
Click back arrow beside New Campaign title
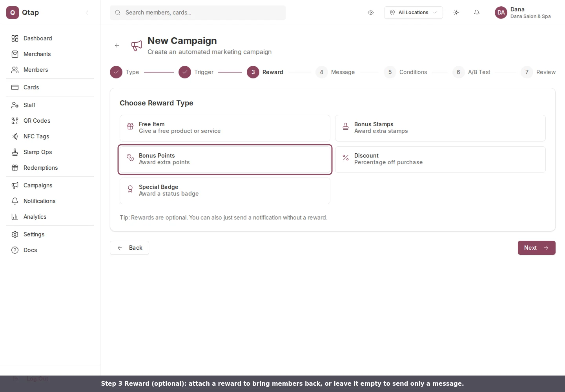click(x=117, y=45)
